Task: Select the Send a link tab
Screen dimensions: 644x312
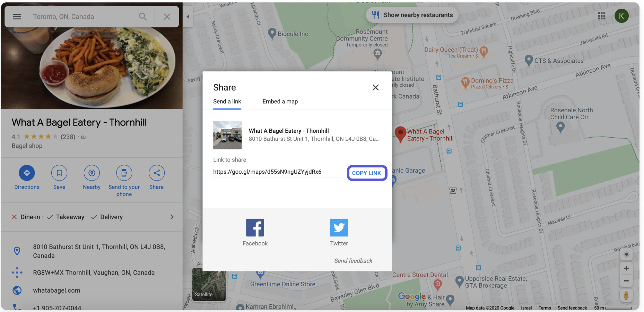Action: tap(227, 102)
